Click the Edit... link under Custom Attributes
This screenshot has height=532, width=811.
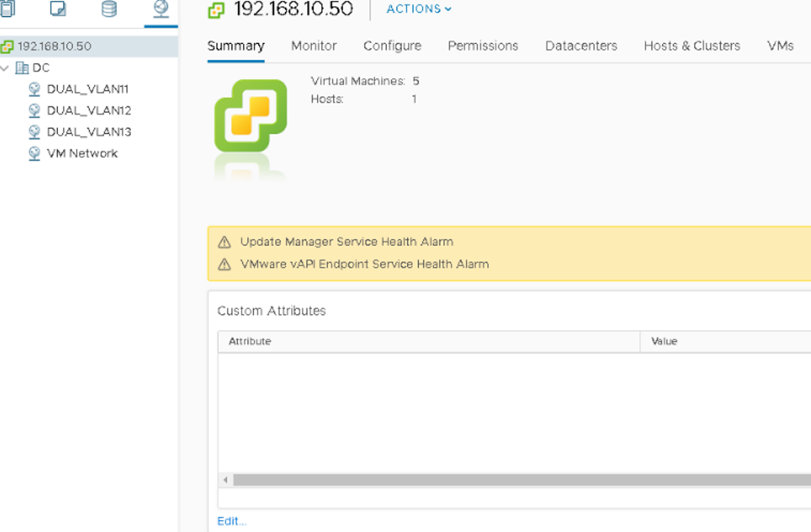coord(231,521)
